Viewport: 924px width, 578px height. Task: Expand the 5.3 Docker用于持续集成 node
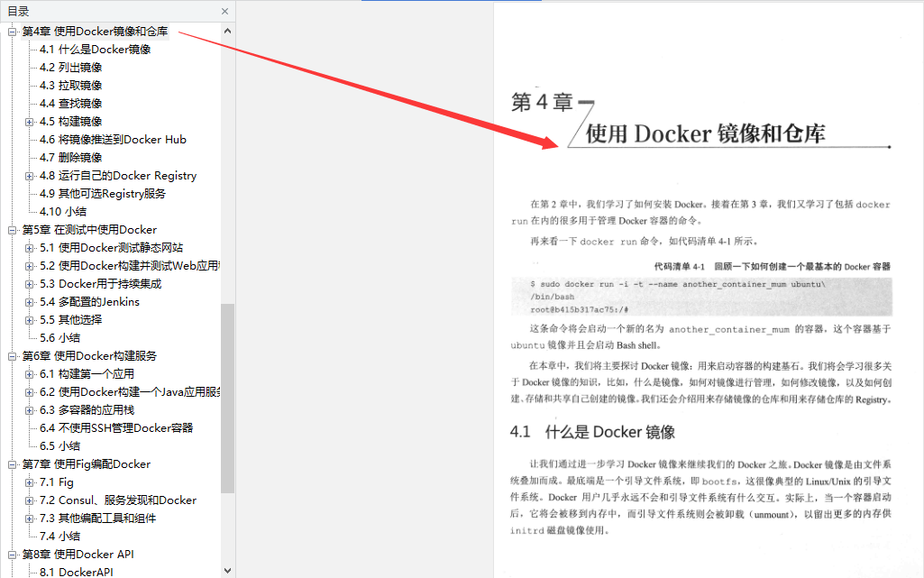click(30, 285)
